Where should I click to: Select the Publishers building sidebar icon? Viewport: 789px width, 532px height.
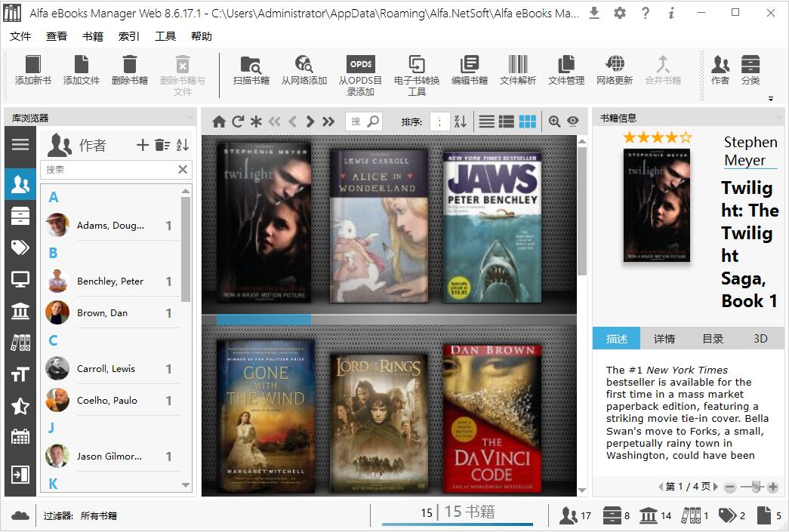pyautogui.click(x=20, y=311)
